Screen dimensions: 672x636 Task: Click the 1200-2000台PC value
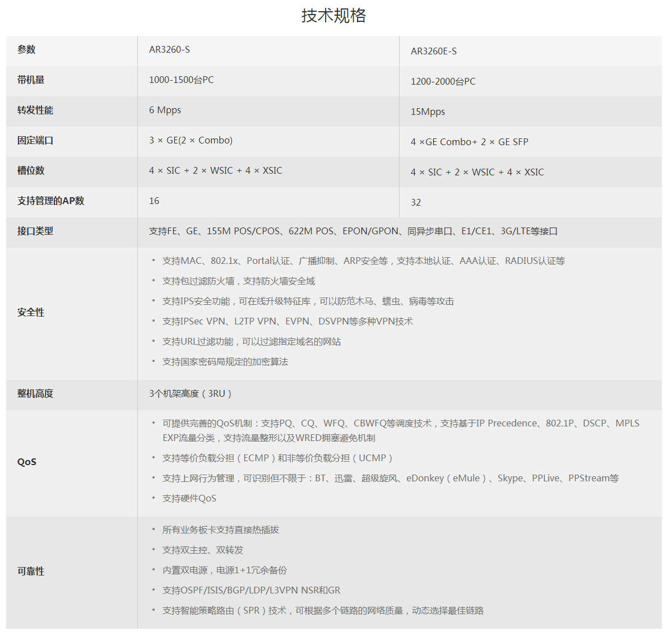tap(443, 81)
